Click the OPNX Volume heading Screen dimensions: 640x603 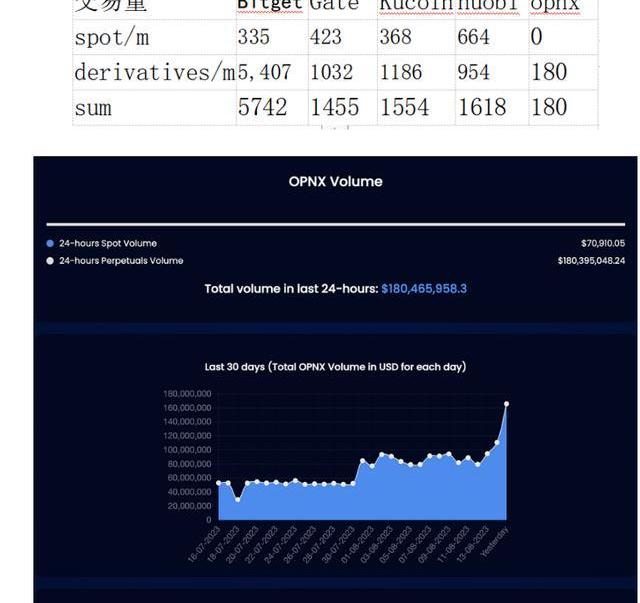[335, 182]
